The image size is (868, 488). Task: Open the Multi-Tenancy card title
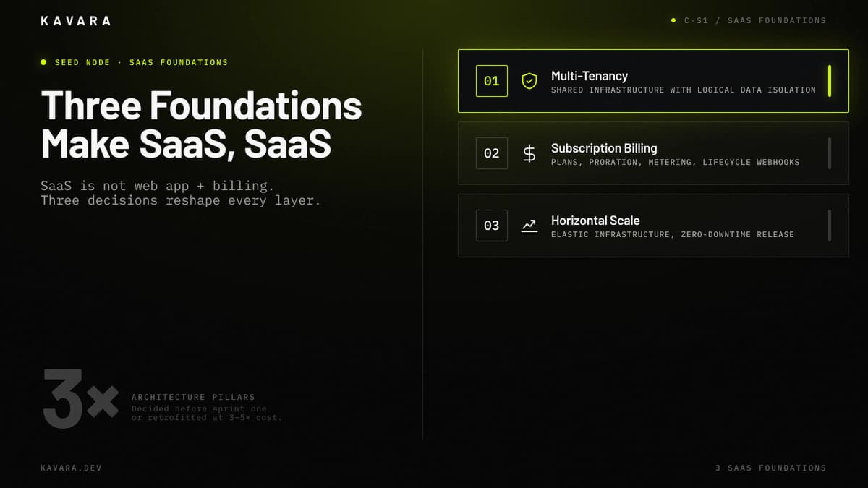tap(590, 76)
